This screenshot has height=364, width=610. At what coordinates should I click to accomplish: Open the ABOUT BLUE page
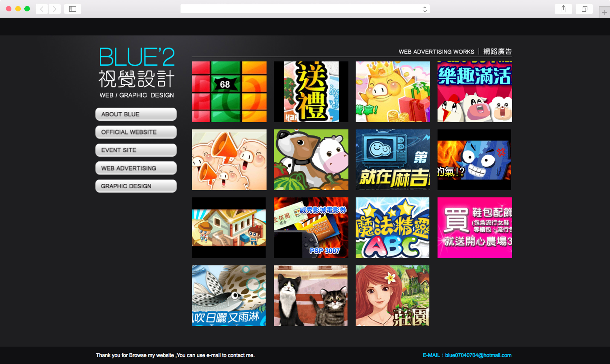point(136,114)
